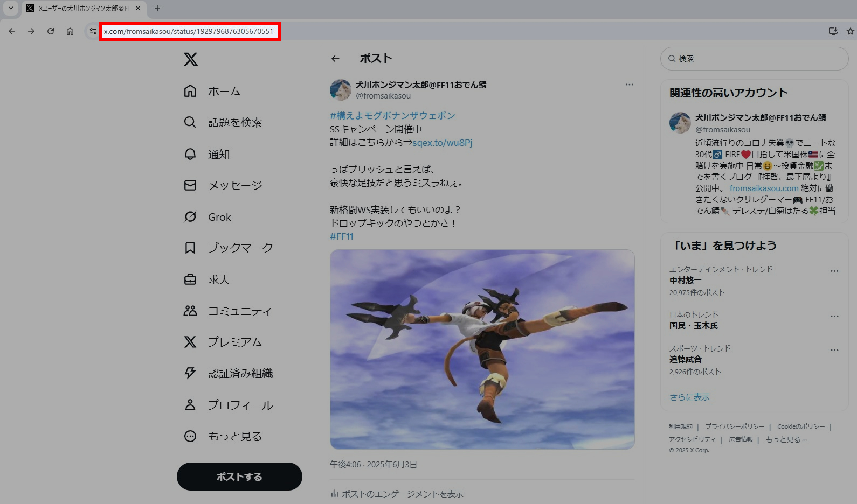Open Home (ホーム) from the sidebar

coord(212,92)
